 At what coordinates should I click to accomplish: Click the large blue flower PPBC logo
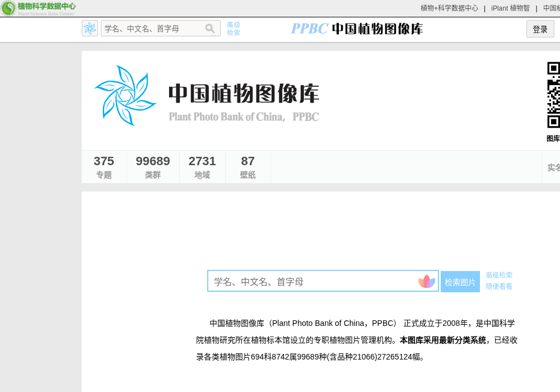coord(125,95)
